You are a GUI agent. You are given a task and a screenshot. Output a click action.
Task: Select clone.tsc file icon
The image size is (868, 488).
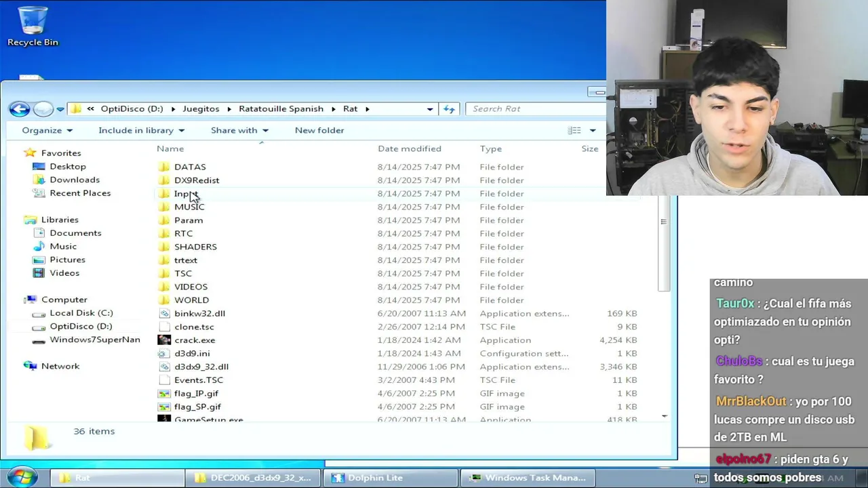tap(164, 327)
